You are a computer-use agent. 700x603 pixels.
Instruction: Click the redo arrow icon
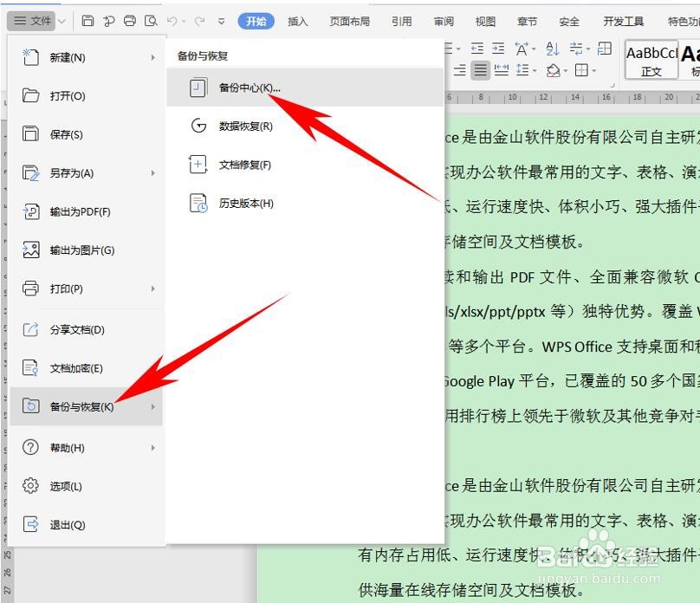click(x=200, y=21)
